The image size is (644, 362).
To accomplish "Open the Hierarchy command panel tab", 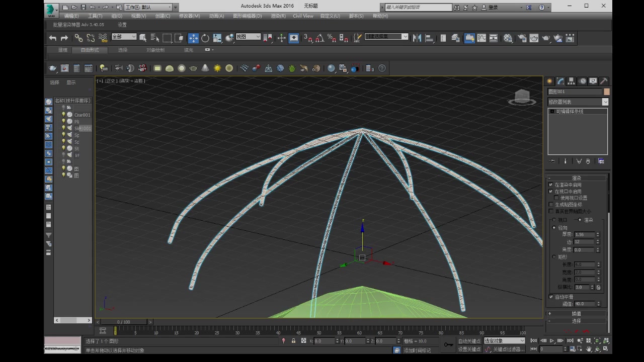I will [572, 81].
